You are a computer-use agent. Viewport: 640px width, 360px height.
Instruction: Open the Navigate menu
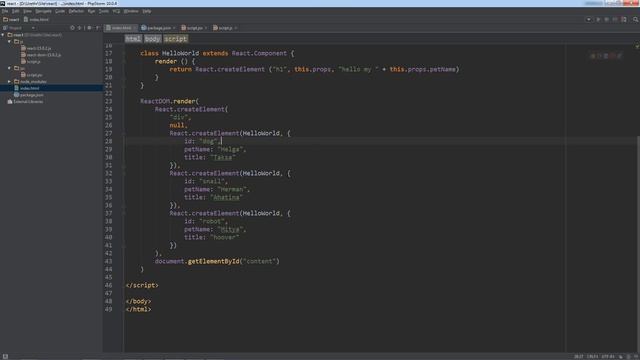point(43,11)
